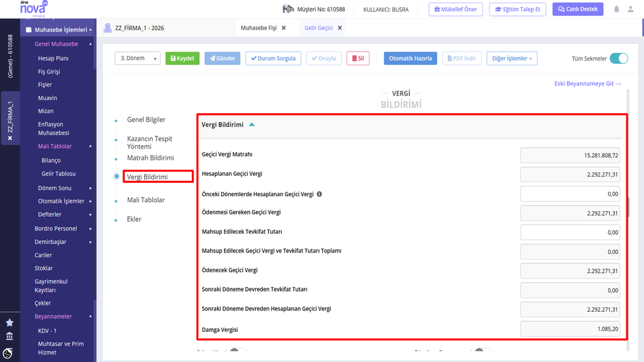Expand the Otomatik İşlemler submenu

(91, 202)
